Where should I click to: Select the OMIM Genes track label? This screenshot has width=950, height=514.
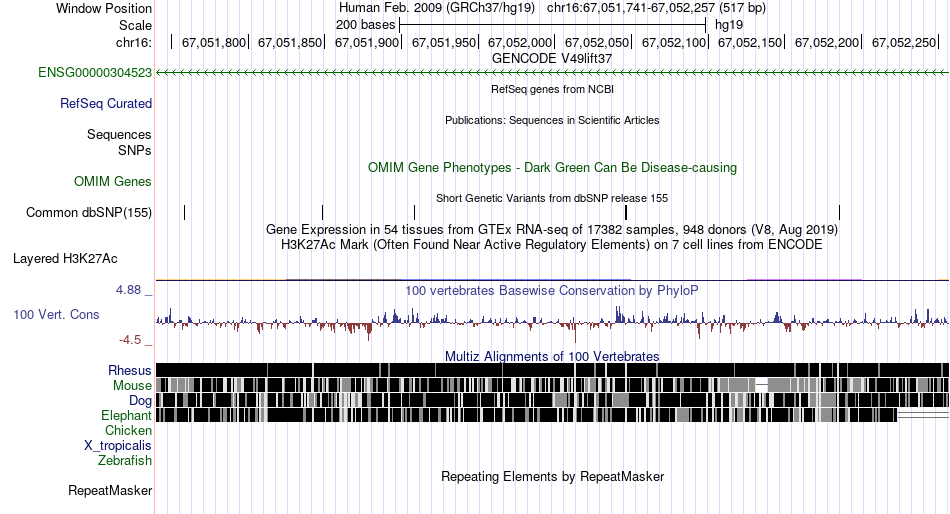pyautogui.click(x=113, y=181)
